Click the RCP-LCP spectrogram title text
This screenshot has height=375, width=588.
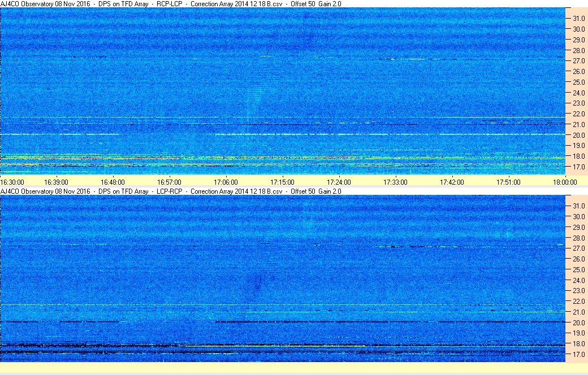[171, 4]
